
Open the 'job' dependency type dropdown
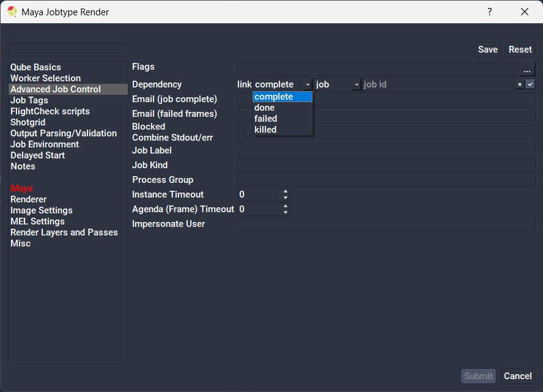point(338,84)
